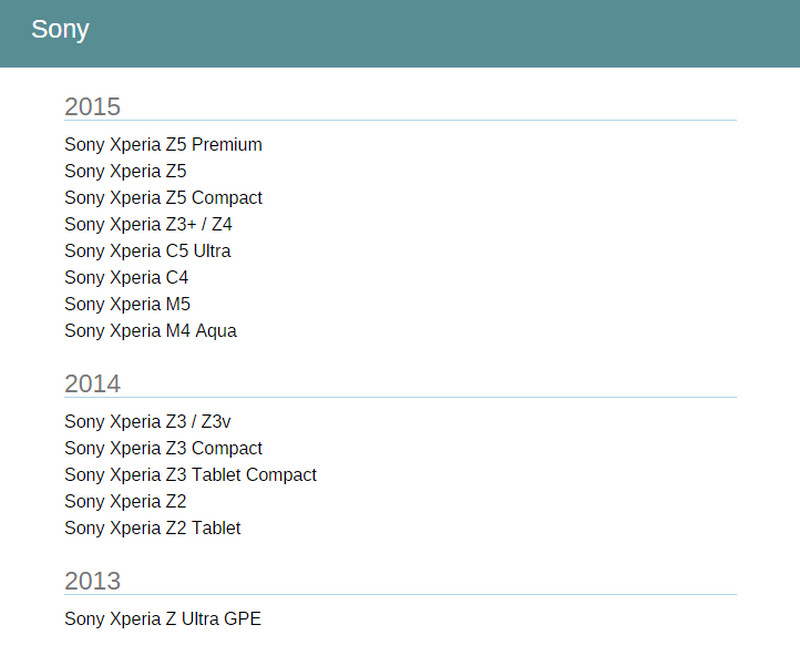
Task: Select the Sony Xperia C4 item
Action: 126,278
